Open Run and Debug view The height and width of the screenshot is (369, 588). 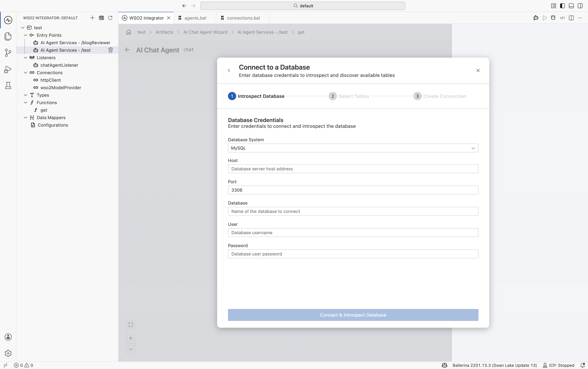[x=8, y=69]
